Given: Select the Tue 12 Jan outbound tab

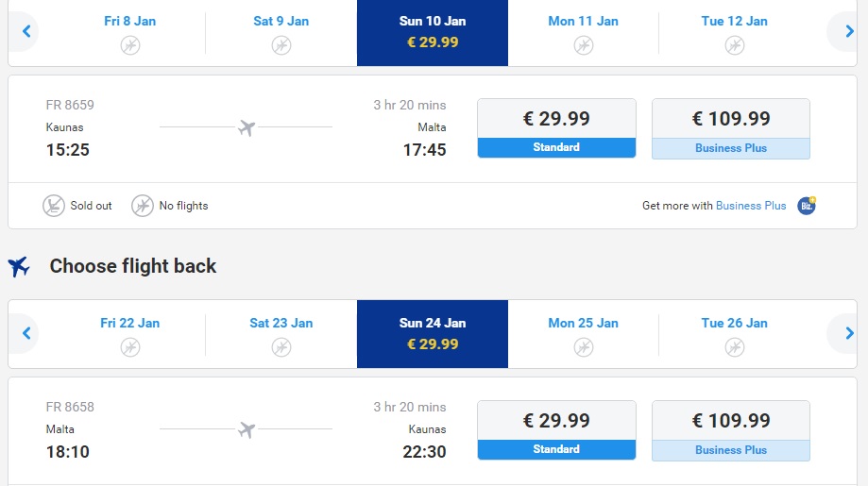Looking at the screenshot, I should click(x=734, y=33).
